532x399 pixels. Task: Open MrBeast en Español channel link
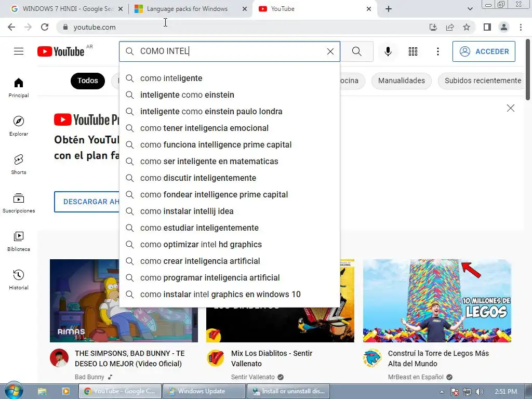(x=416, y=377)
